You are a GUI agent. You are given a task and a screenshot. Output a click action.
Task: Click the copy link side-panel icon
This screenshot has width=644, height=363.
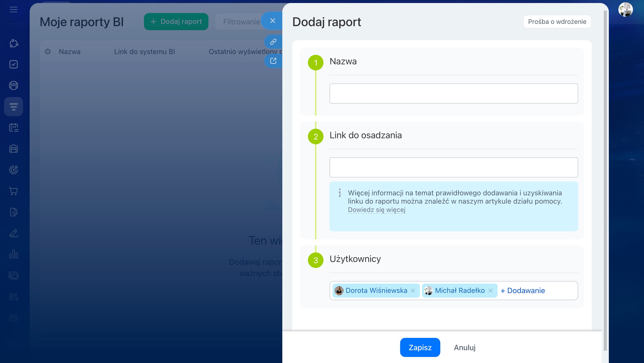273,42
